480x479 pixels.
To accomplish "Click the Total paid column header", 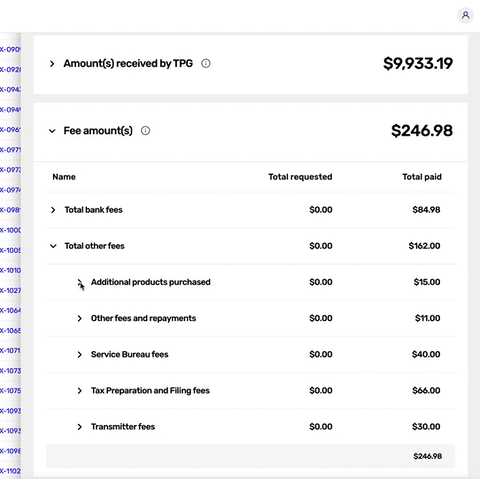I will pyautogui.click(x=422, y=177).
